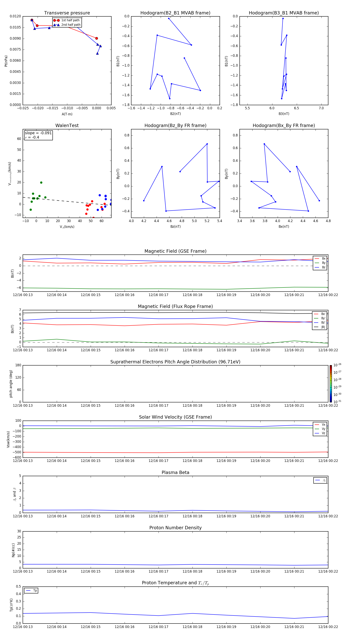Click the 10^-31 color bar label
This screenshot has width=351, height=644.
point(337,402)
